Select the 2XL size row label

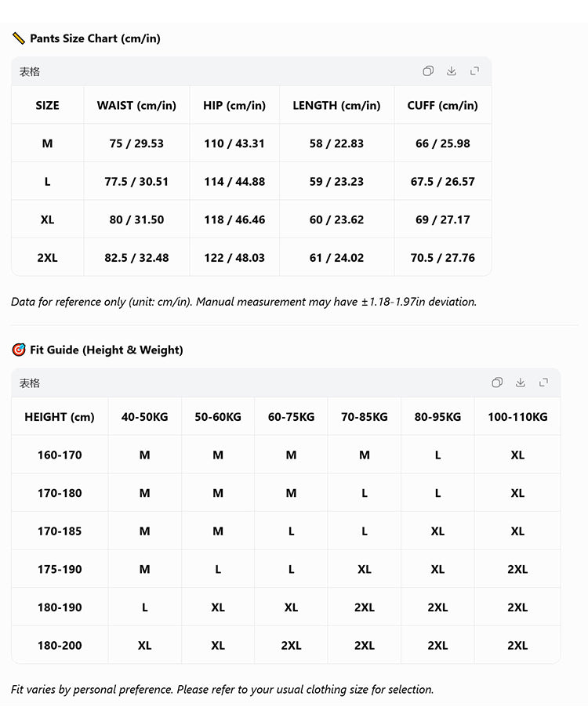pyautogui.click(x=47, y=258)
